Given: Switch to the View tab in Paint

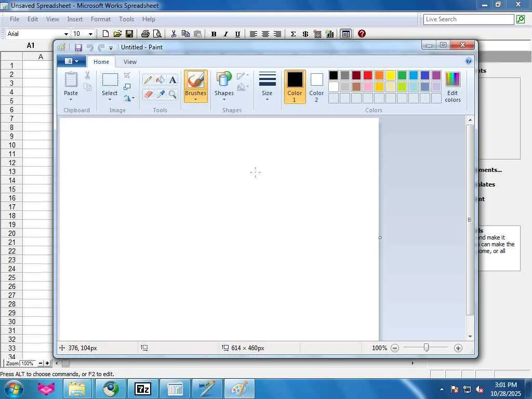Looking at the screenshot, I should click(x=130, y=62).
